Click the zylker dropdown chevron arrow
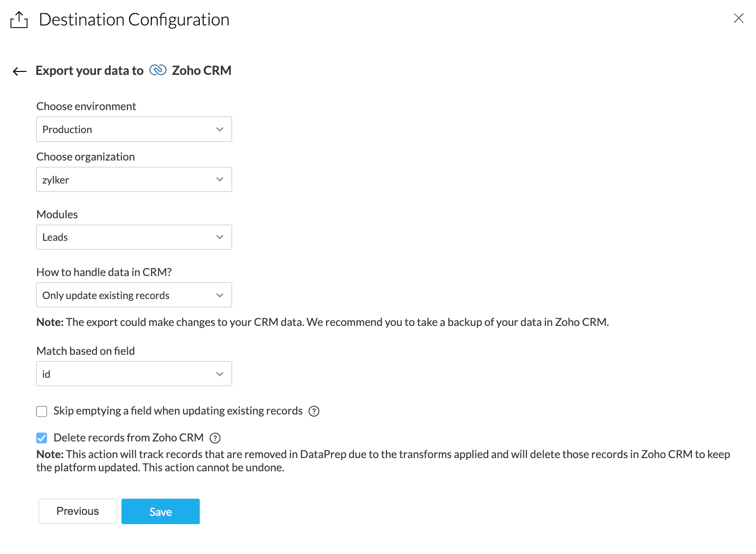This screenshot has width=756, height=554. pos(219,180)
